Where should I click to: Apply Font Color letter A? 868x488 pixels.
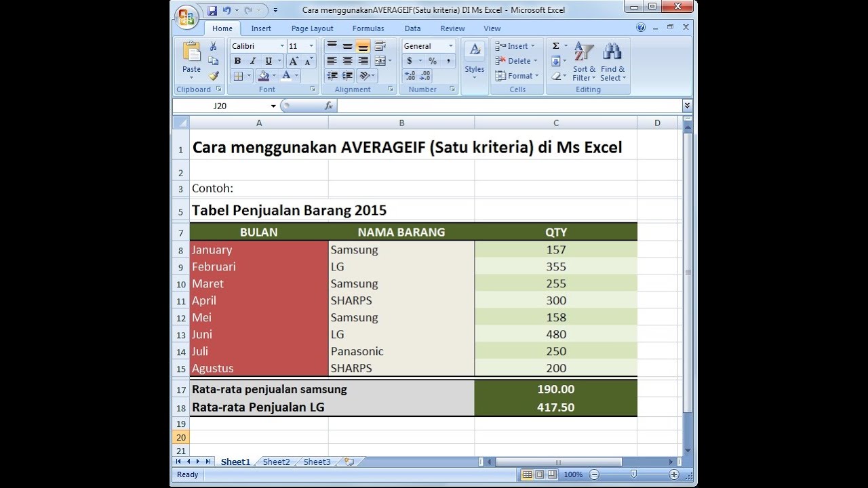point(286,76)
